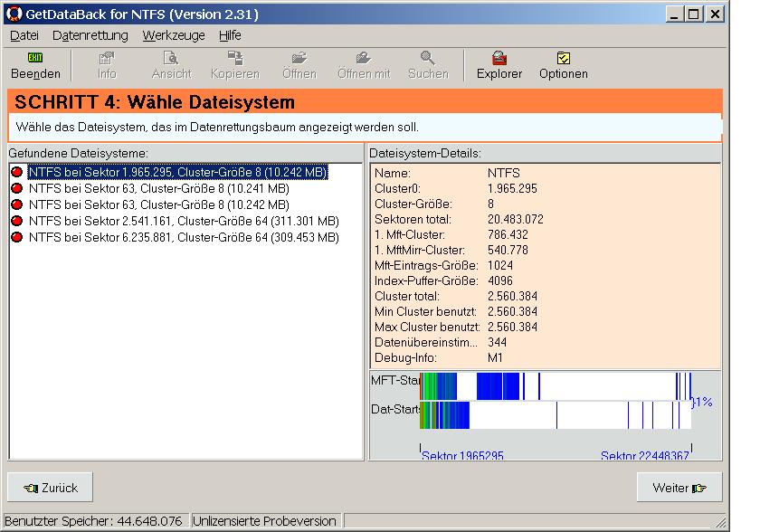Open the Datenrettung menu
This screenshot has height=532, width=760.
(x=90, y=35)
